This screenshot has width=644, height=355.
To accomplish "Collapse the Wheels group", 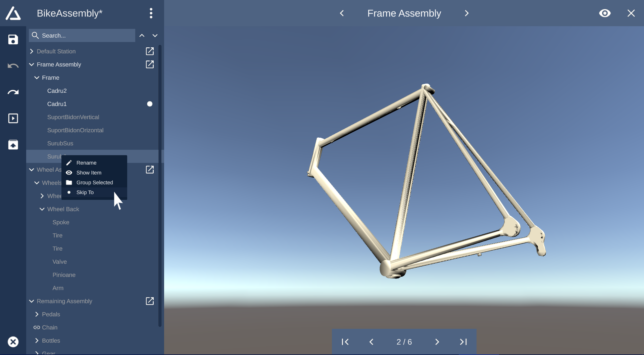I will (37, 183).
